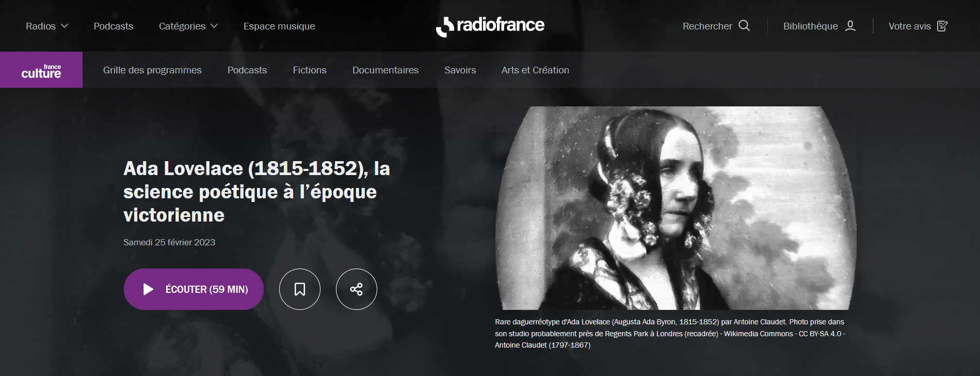Open Arts et Création section
Screen dimensions: 980x376
pos(535,70)
